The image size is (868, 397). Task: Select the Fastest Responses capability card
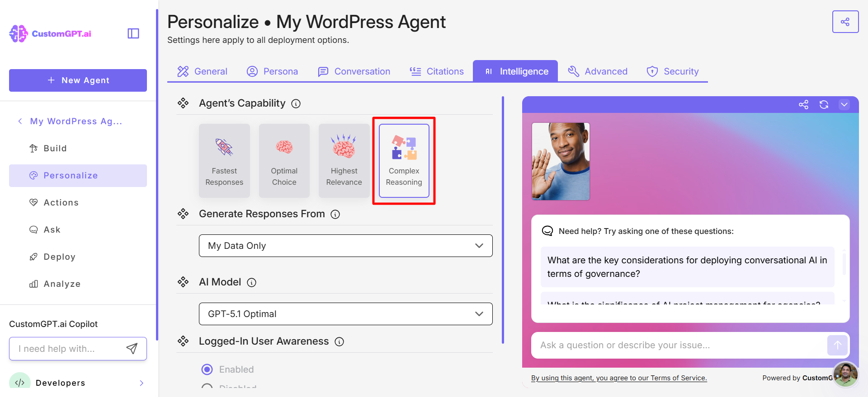click(224, 161)
